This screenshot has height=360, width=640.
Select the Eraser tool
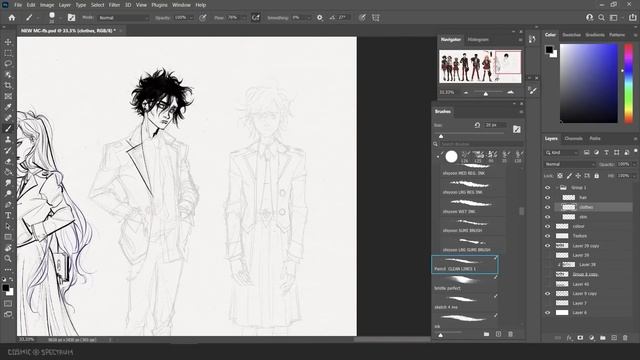coord(8,161)
